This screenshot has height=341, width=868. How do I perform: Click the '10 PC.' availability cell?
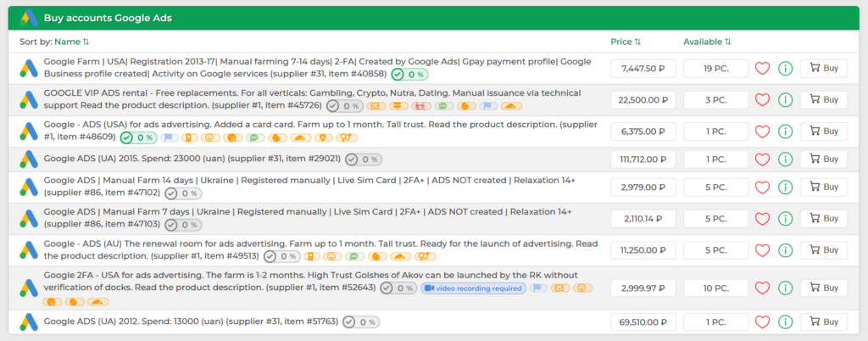click(x=715, y=288)
